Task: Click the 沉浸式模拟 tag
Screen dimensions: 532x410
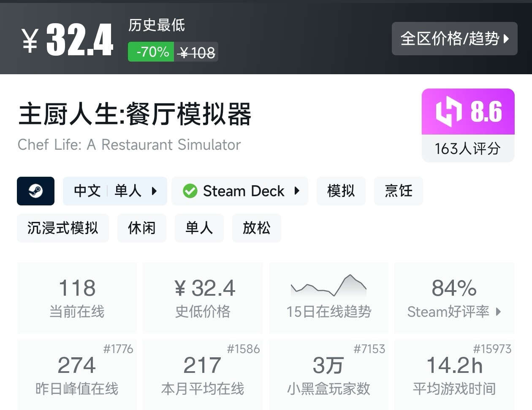Action: tap(62, 228)
